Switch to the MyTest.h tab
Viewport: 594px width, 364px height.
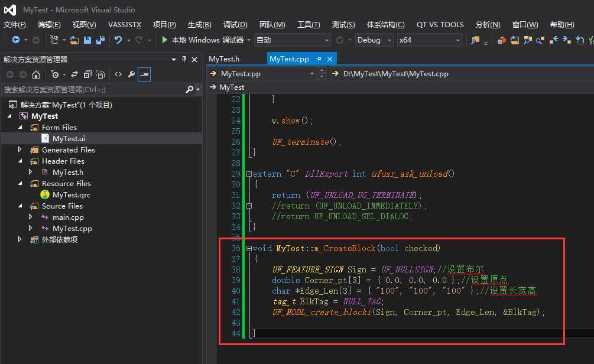pyautogui.click(x=224, y=59)
